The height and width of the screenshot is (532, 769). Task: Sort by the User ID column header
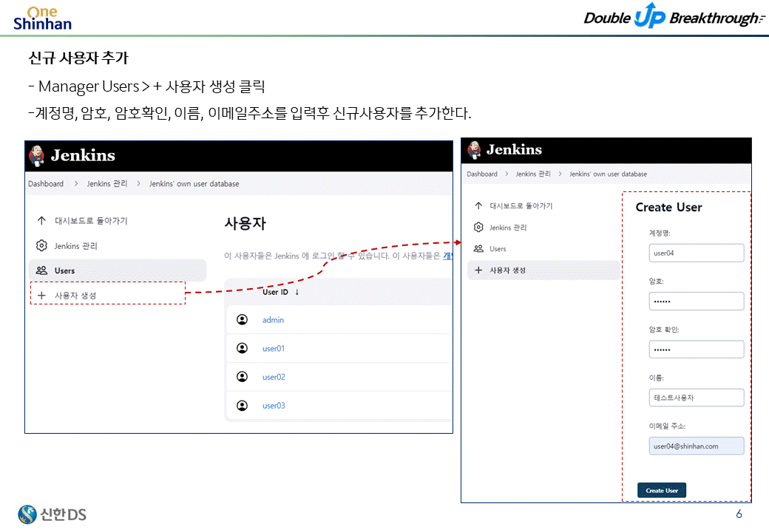(x=275, y=292)
